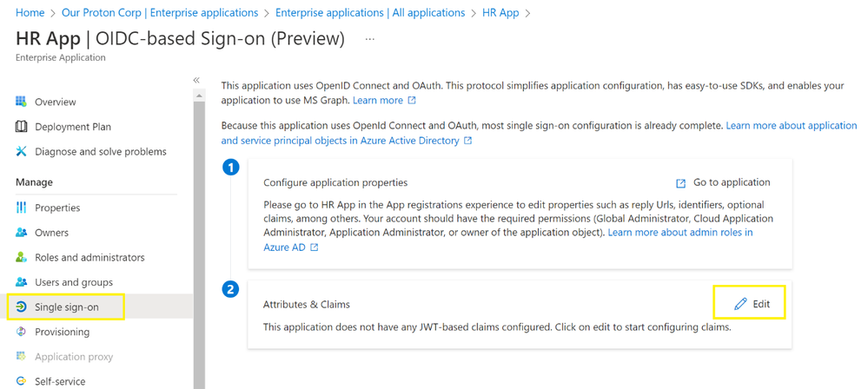Open Users and groups menu item
Image resolution: width=868 pixels, height=389 pixels.
point(74,282)
